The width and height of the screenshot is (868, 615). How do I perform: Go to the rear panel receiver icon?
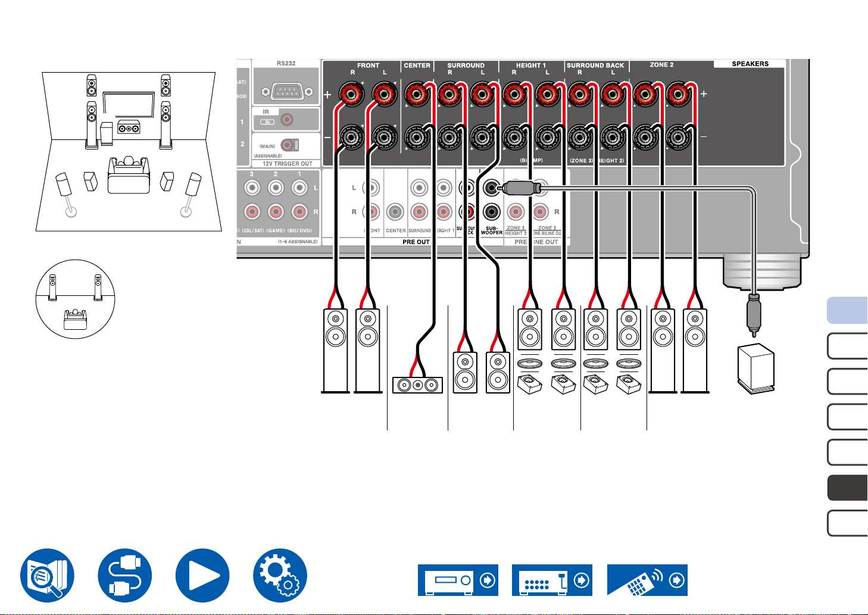pyautogui.click(x=552, y=580)
